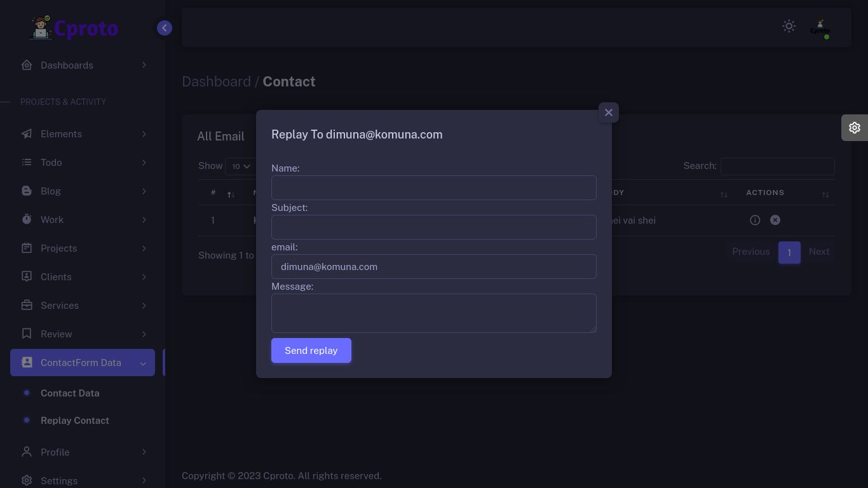Close the Replay To modal dialog
Screen dimensions: 868x488
[608, 112]
